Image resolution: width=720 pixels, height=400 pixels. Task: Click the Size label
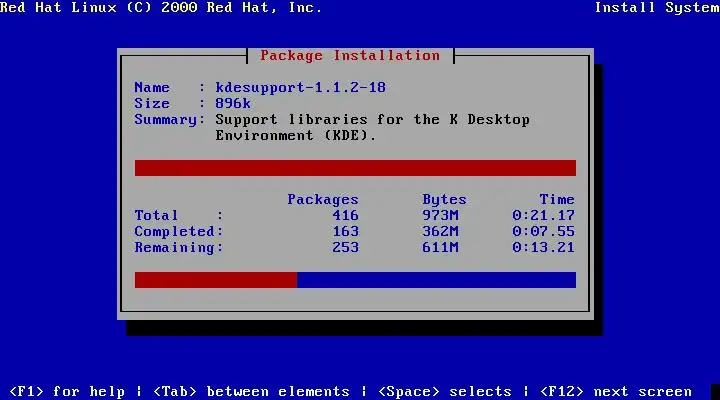coord(152,103)
